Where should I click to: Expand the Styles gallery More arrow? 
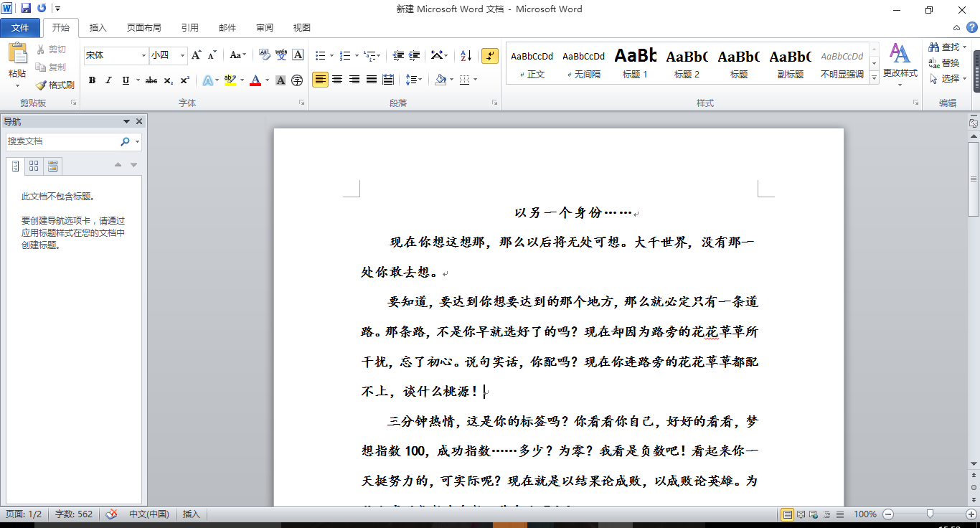point(874,77)
